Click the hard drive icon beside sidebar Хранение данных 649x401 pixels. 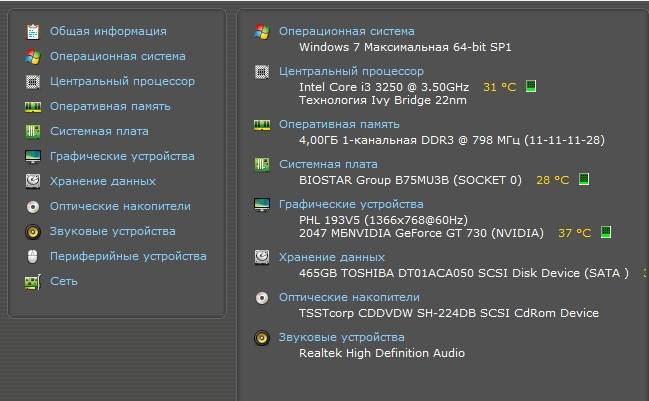coord(33,181)
